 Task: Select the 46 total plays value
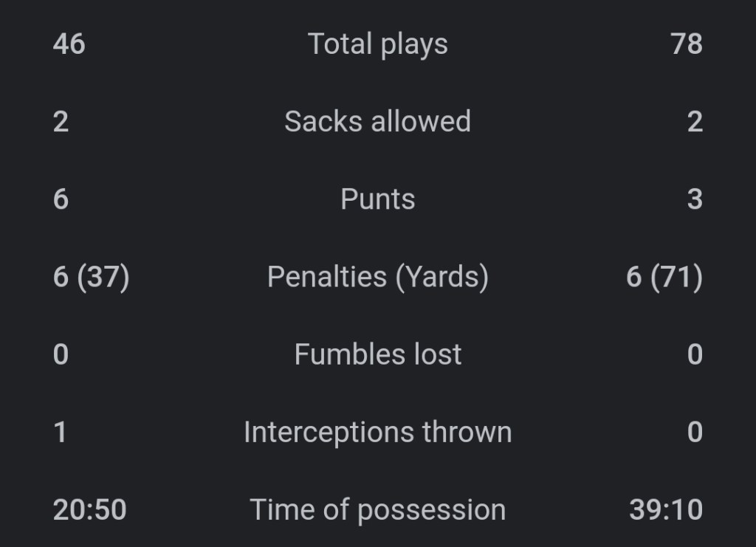click(69, 44)
